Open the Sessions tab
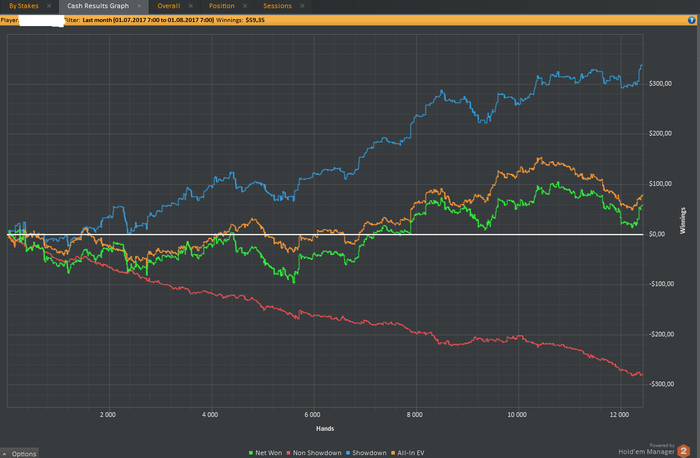The width and height of the screenshot is (700, 458). (x=277, y=6)
